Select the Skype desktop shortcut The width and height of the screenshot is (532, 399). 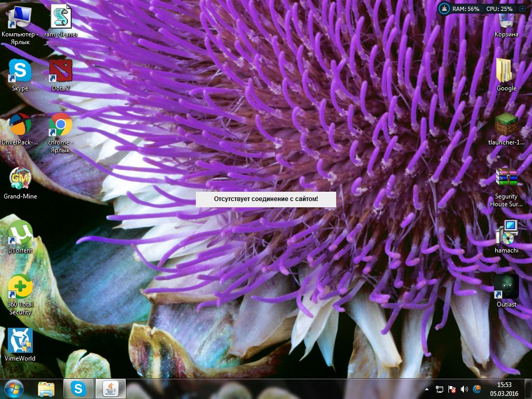point(20,75)
